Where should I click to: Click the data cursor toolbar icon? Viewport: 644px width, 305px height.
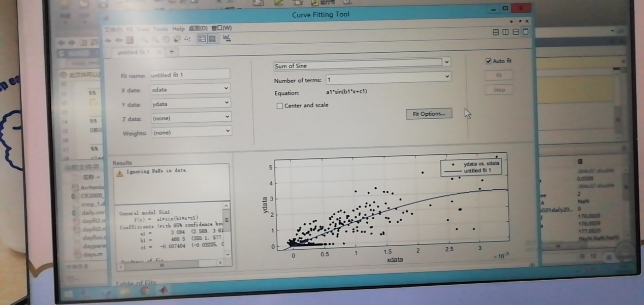(177, 39)
